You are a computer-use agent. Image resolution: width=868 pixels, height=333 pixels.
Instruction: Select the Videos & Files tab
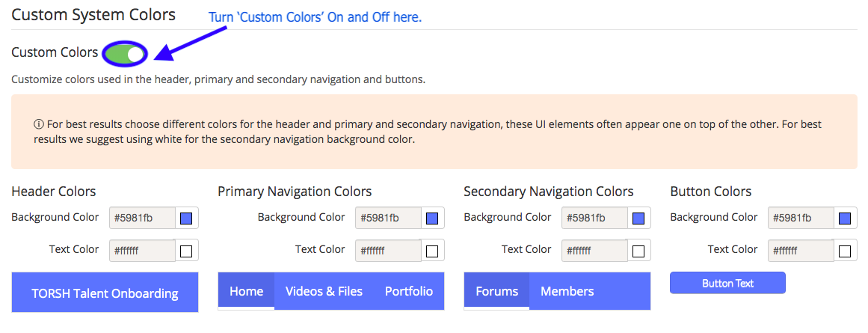(x=324, y=291)
